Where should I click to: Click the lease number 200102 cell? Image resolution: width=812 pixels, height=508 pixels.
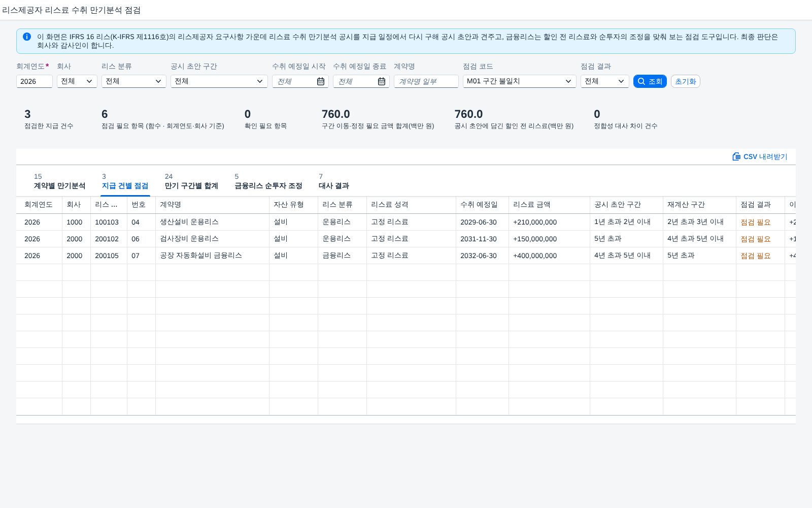coord(109,239)
